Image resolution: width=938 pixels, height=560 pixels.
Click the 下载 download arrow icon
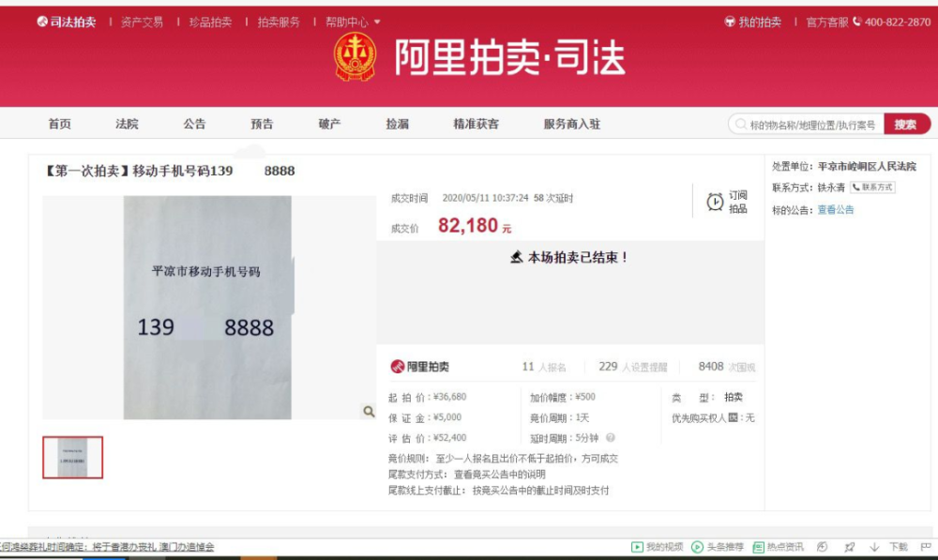tap(874, 547)
